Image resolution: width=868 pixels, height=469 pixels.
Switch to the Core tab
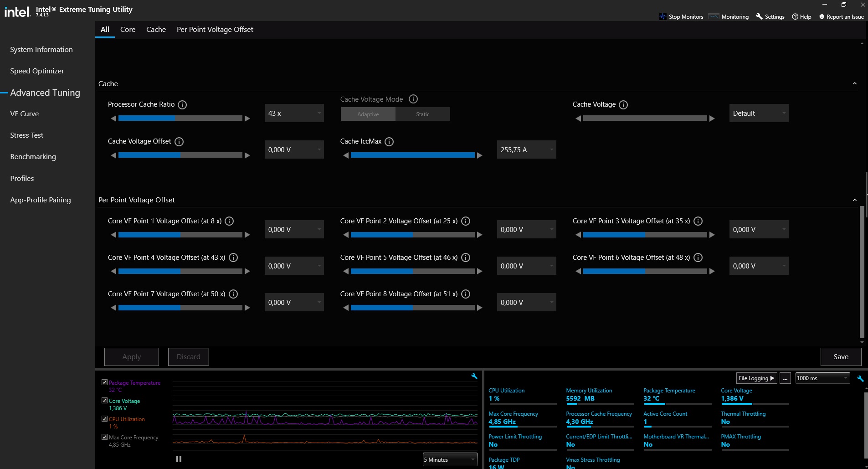tap(128, 29)
